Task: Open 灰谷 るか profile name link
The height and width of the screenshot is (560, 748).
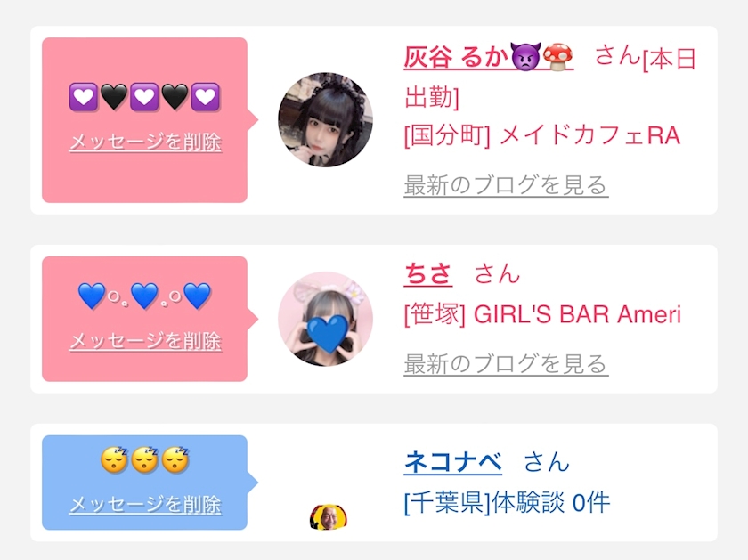Action: click(x=488, y=57)
